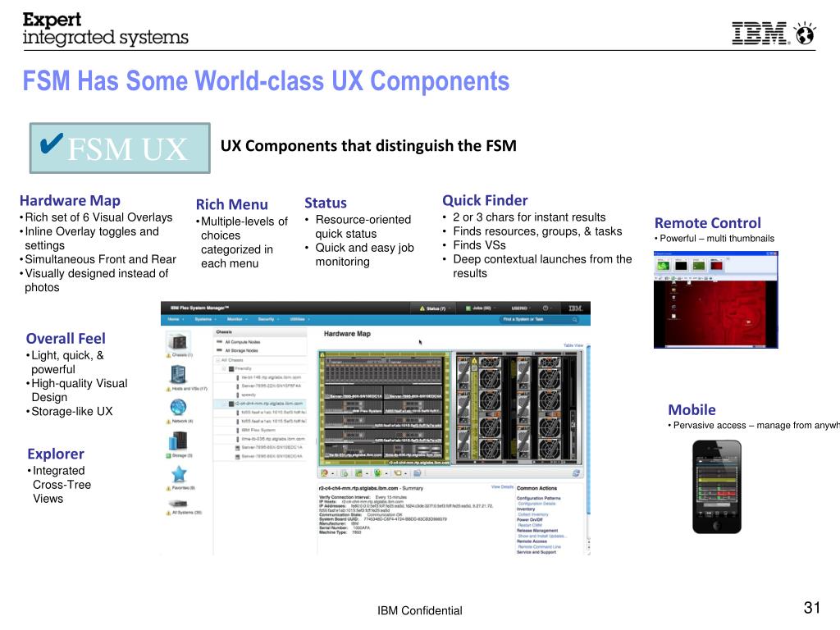Click the Overall Feel heading

click(x=66, y=339)
